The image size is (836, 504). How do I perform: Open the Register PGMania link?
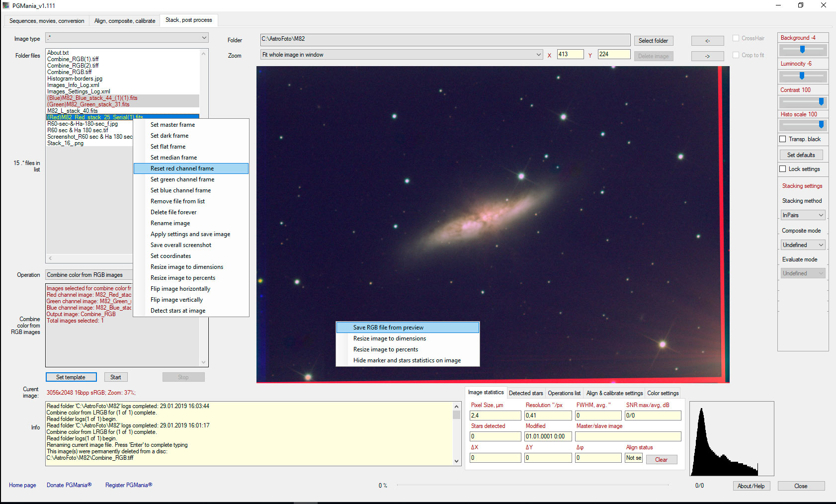coord(129,485)
